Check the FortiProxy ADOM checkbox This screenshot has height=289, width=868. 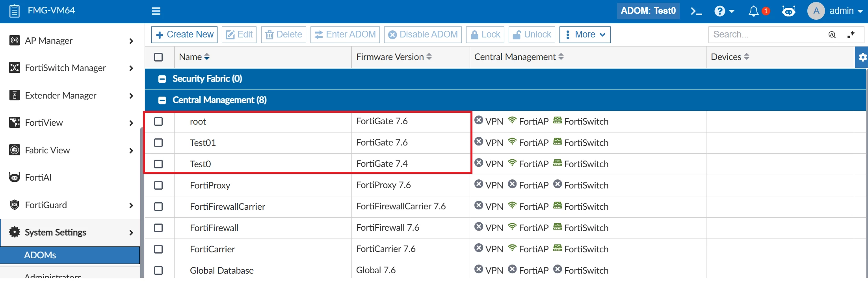tap(158, 185)
